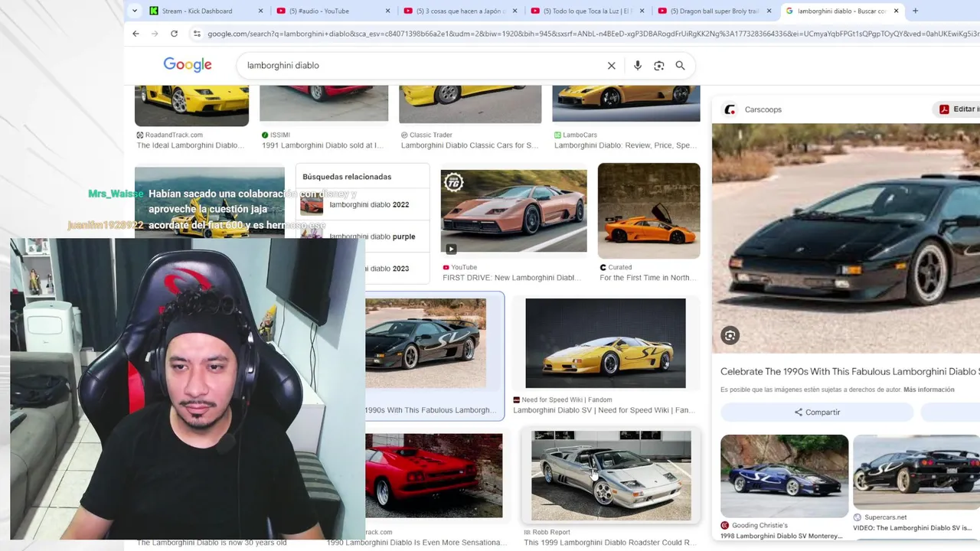Open Supercars.net related image thumbnail
Image resolution: width=980 pixels, height=551 pixels.
(x=916, y=471)
